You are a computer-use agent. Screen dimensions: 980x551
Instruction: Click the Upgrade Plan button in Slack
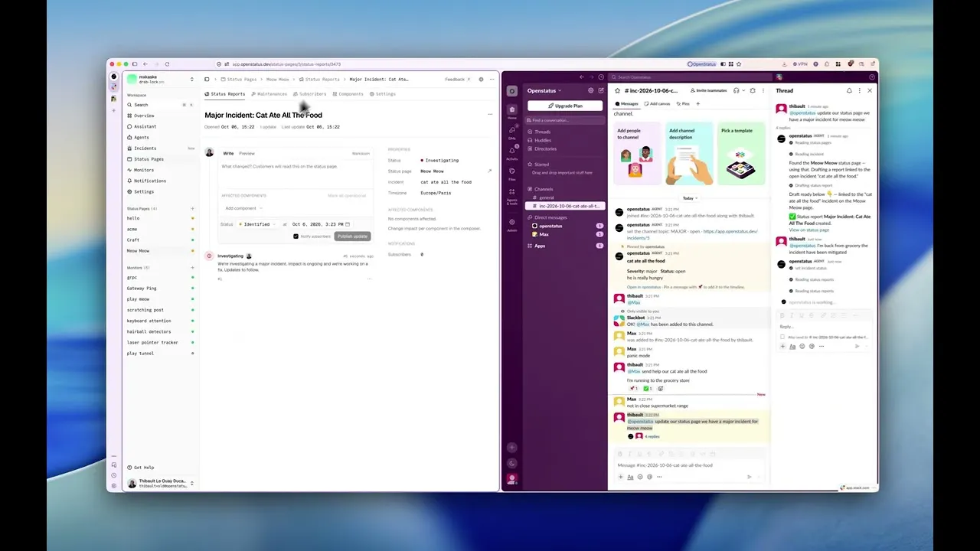565,106
